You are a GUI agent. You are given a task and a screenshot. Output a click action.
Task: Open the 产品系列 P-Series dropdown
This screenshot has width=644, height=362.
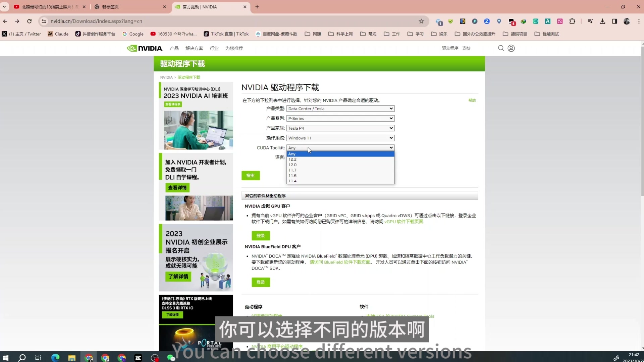[x=340, y=118]
